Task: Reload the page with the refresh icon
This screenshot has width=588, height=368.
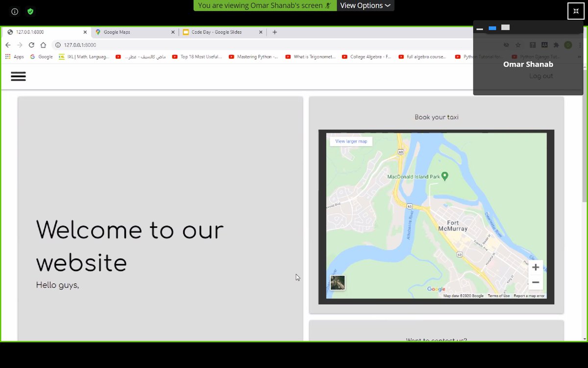Action: (x=31, y=45)
